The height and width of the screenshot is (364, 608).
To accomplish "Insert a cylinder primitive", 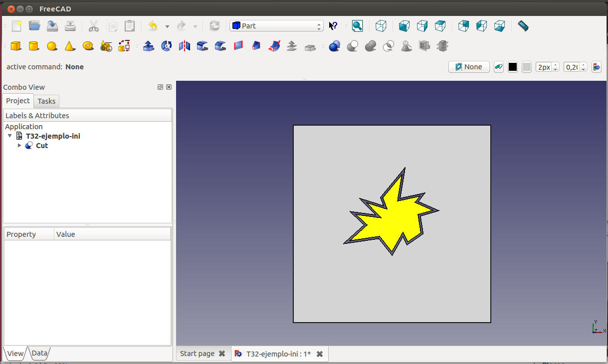I will pyautogui.click(x=33, y=46).
